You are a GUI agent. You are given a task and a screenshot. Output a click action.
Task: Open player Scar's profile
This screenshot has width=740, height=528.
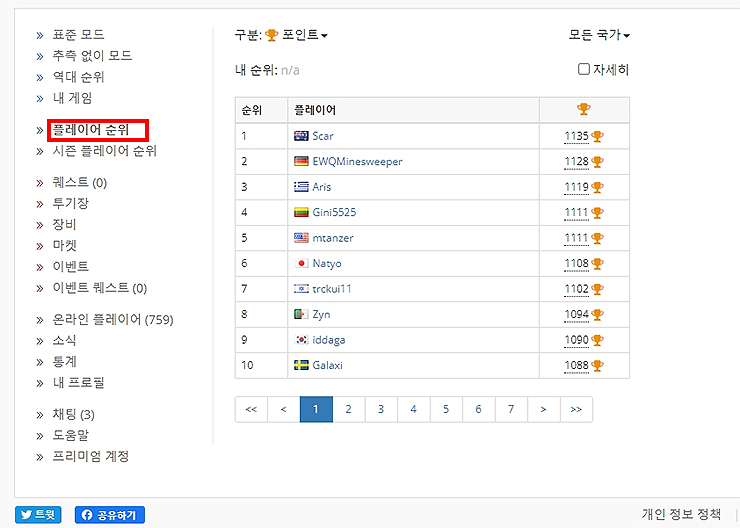[x=323, y=136]
